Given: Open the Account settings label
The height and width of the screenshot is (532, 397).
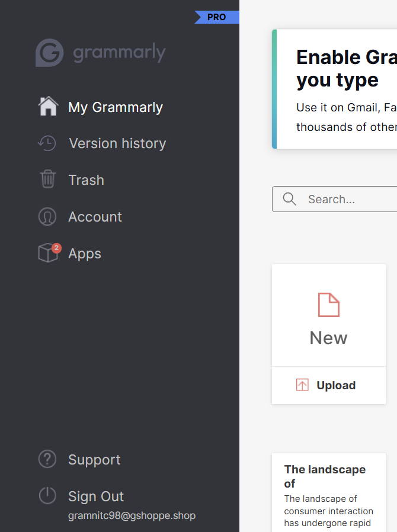Looking at the screenshot, I should point(95,217).
